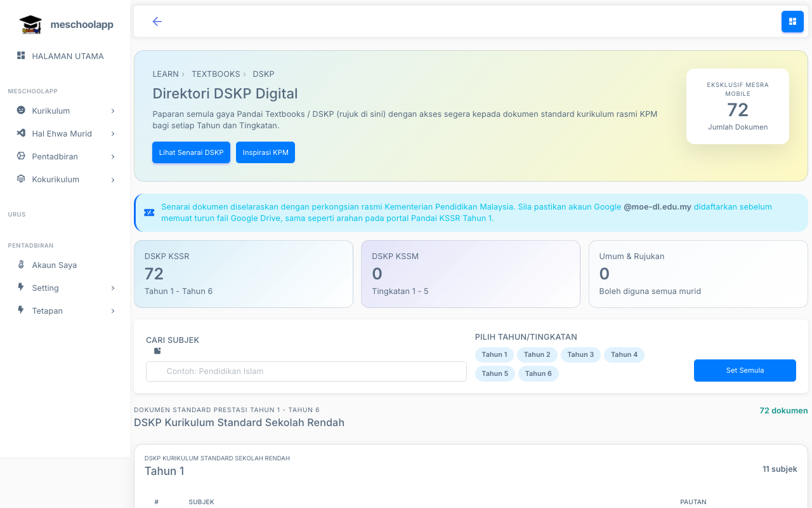
Task: Click the meschoolapp brand name
Action: pos(82,25)
